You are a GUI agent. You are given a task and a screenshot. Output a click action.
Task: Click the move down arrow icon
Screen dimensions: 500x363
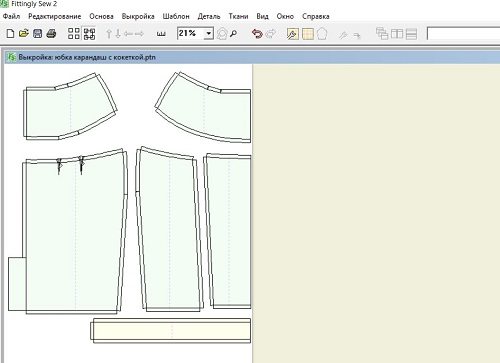click(118, 34)
